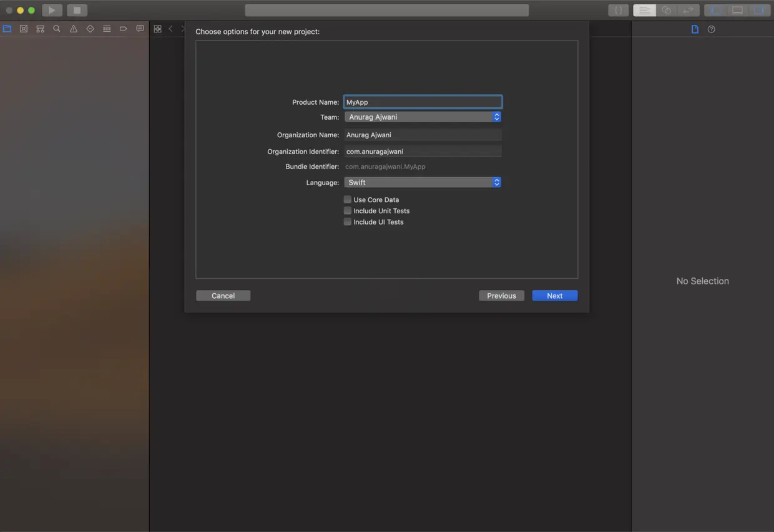Open the Debug navigator icon
Screen dimensions: 774x532
pyautogui.click(x=107, y=29)
